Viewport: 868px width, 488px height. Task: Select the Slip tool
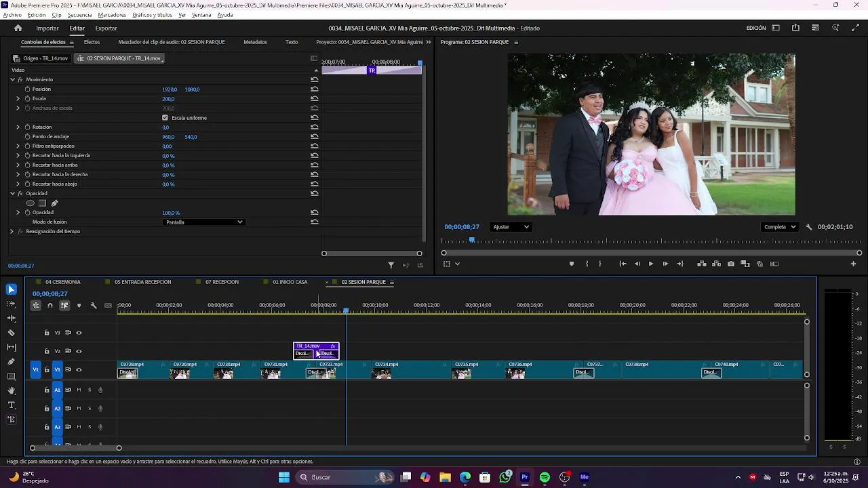click(x=11, y=347)
